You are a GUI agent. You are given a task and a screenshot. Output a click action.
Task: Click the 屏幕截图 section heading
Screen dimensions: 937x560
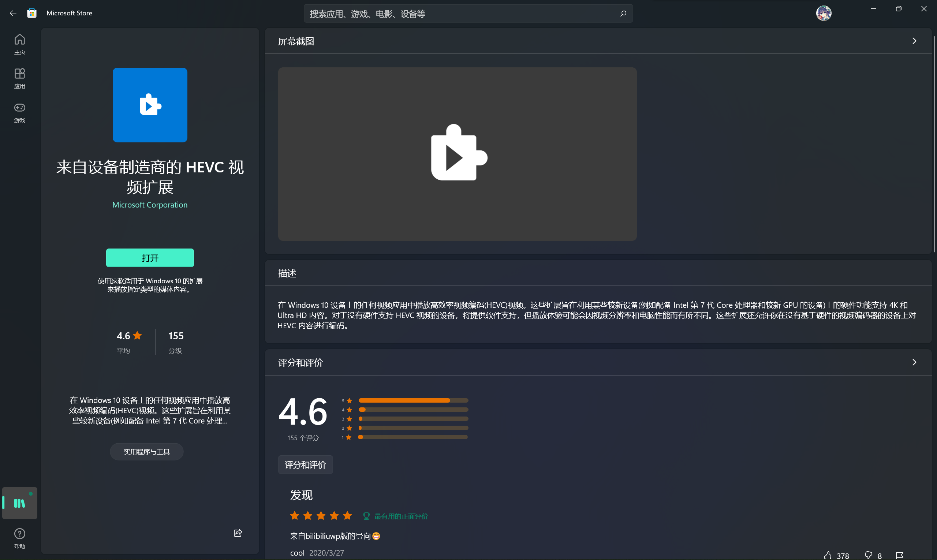point(296,41)
